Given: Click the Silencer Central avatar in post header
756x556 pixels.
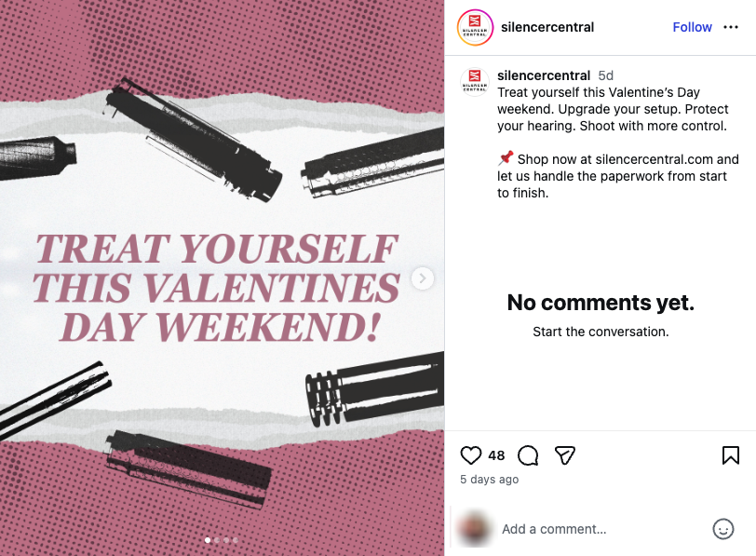Looking at the screenshot, I should tap(475, 27).
